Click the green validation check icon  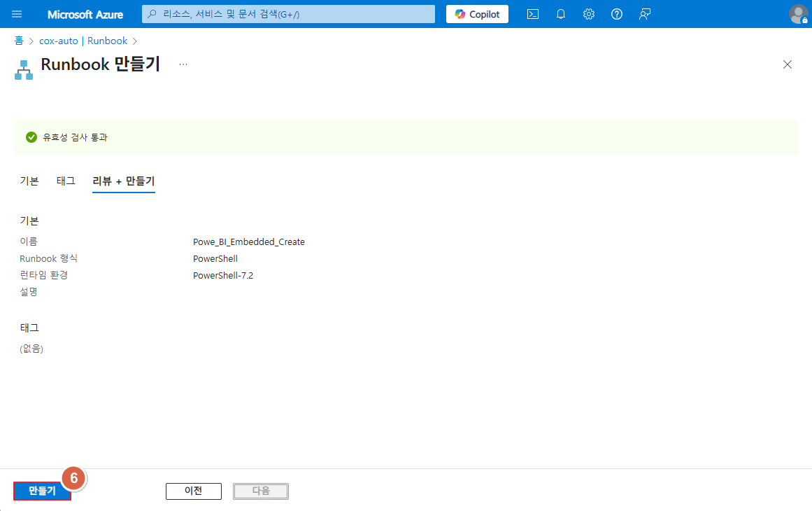(x=31, y=137)
